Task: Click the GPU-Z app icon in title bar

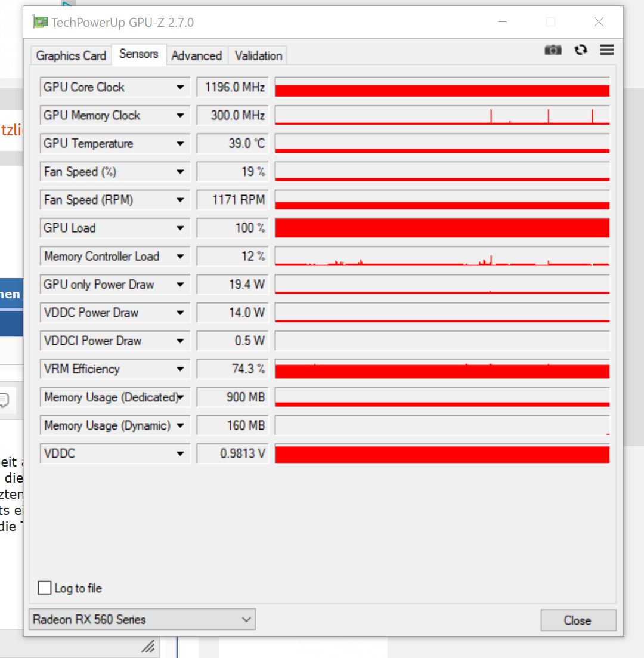Action: (x=41, y=22)
